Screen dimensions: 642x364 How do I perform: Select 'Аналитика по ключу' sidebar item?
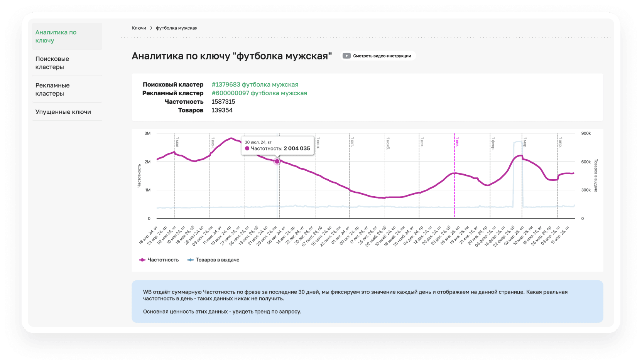coord(56,36)
